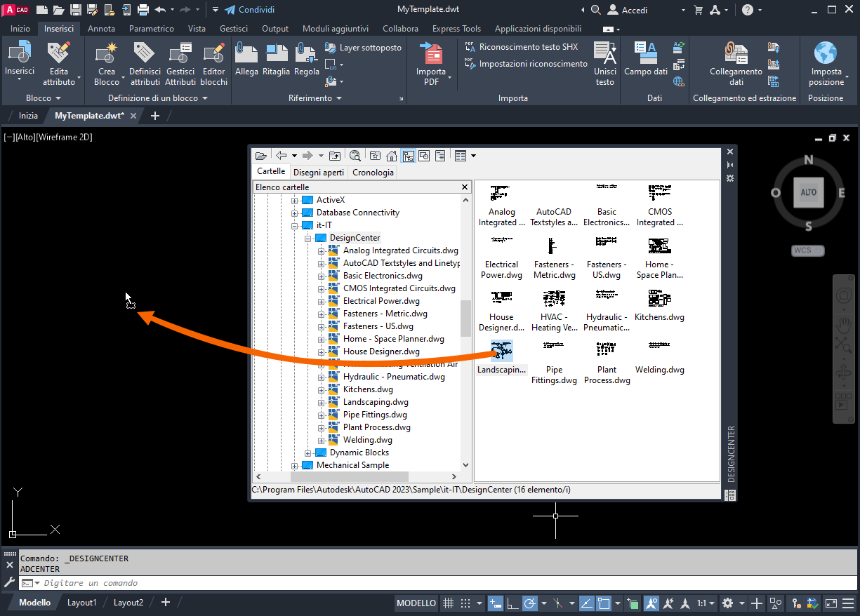Click the Pan hand icon in navigation bar

pos(843,324)
